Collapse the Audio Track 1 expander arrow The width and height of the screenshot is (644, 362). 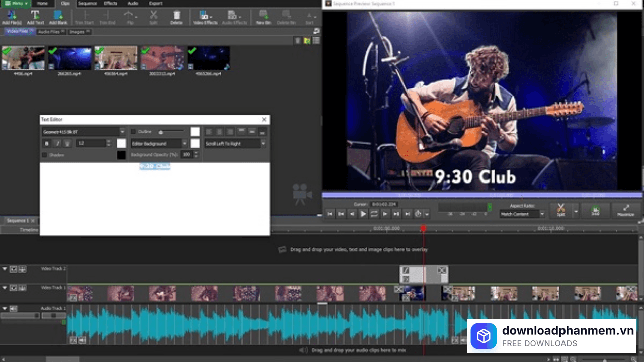5,308
